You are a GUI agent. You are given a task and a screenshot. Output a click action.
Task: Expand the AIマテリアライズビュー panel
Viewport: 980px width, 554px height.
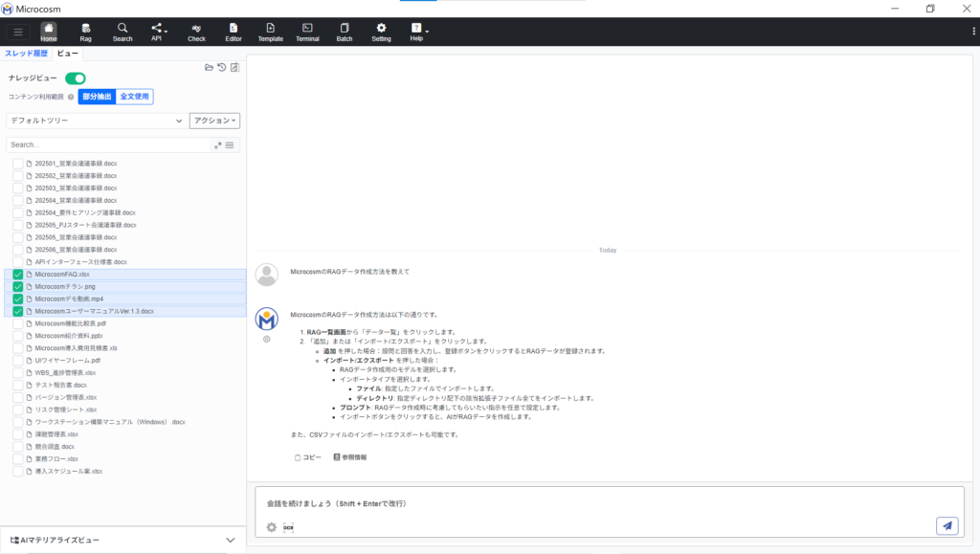[x=230, y=541]
